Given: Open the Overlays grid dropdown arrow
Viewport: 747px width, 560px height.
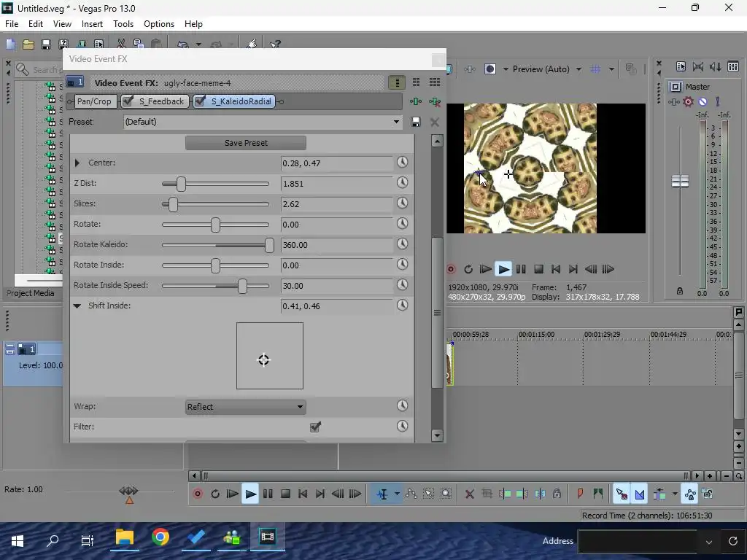Looking at the screenshot, I should pyautogui.click(x=611, y=69).
